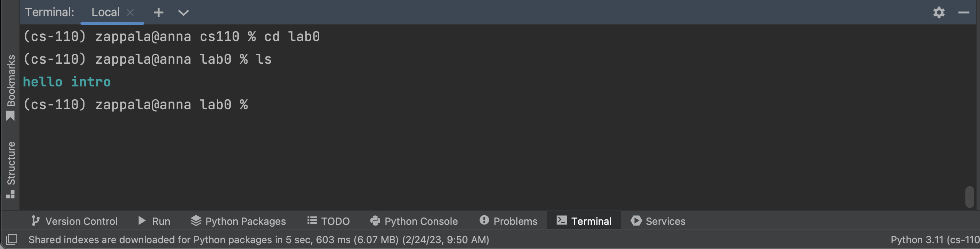Open the Run tool window
This screenshot has width=980, height=249.
click(x=154, y=221)
